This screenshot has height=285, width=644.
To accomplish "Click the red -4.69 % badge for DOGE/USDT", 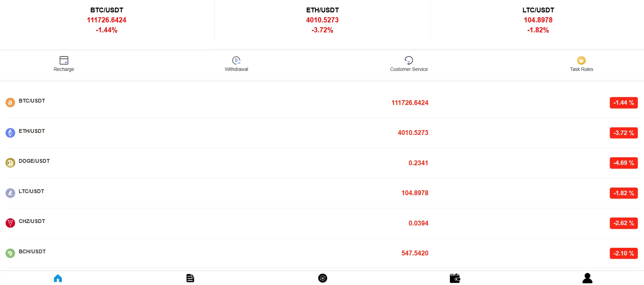I will click(x=623, y=163).
